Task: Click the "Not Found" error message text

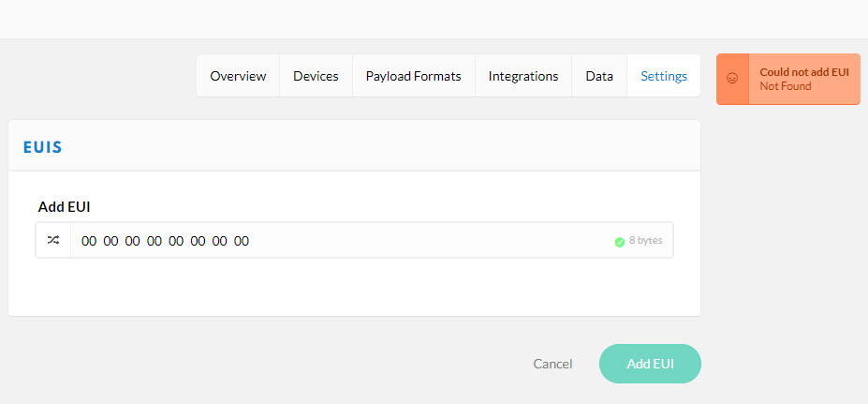Action: point(785,86)
